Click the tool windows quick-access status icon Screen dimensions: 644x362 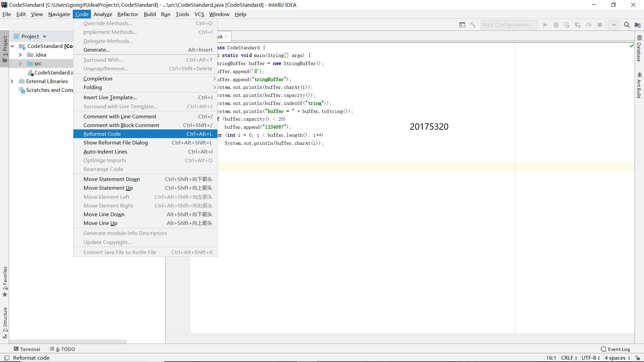click(x=6, y=358)
